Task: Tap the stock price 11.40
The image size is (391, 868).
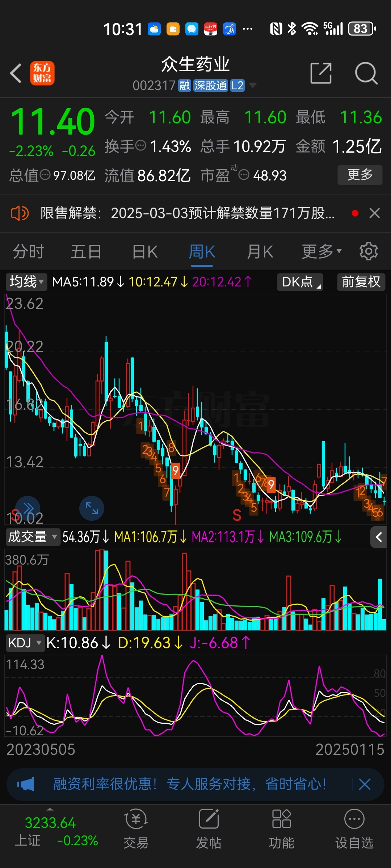Action: click(x=53, y=122)
